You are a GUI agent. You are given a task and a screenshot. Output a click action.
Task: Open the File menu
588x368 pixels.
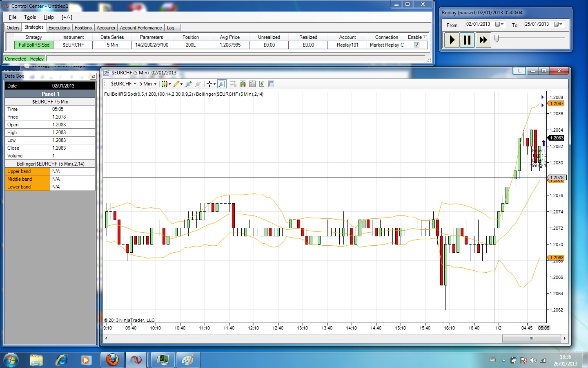(x=13, y=17)
